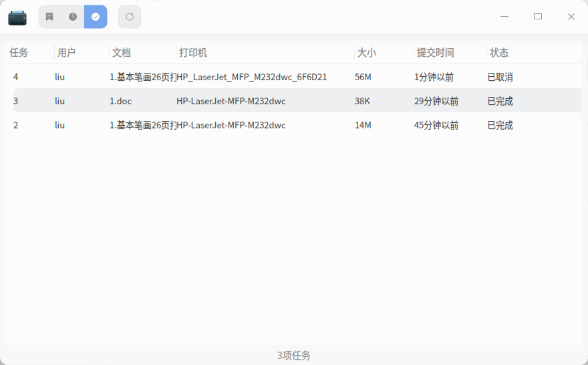Click printer name in job 2 row

[x=231, y=125]
